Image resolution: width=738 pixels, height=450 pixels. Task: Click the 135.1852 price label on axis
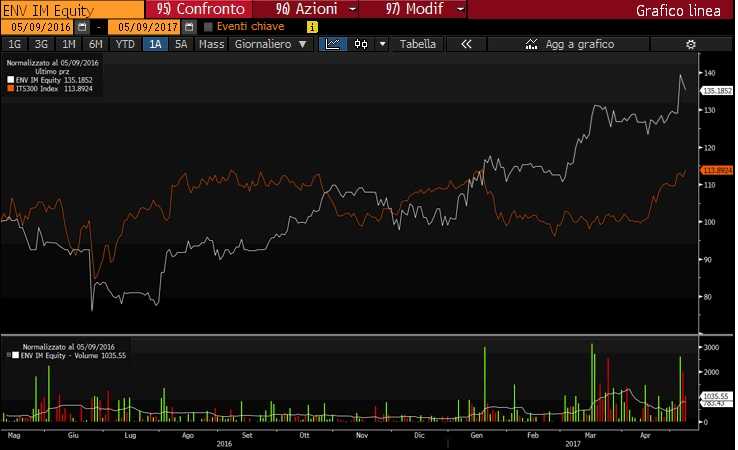click(717, 91)
